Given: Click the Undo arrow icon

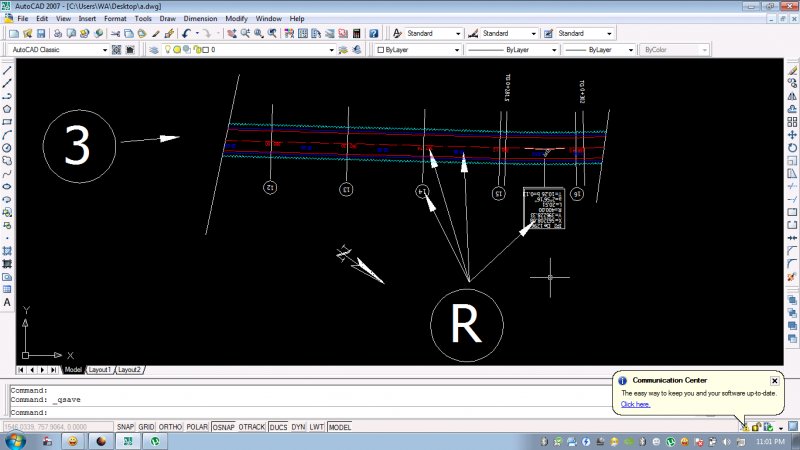Looking at the screenshot, I should click(187, 33).
